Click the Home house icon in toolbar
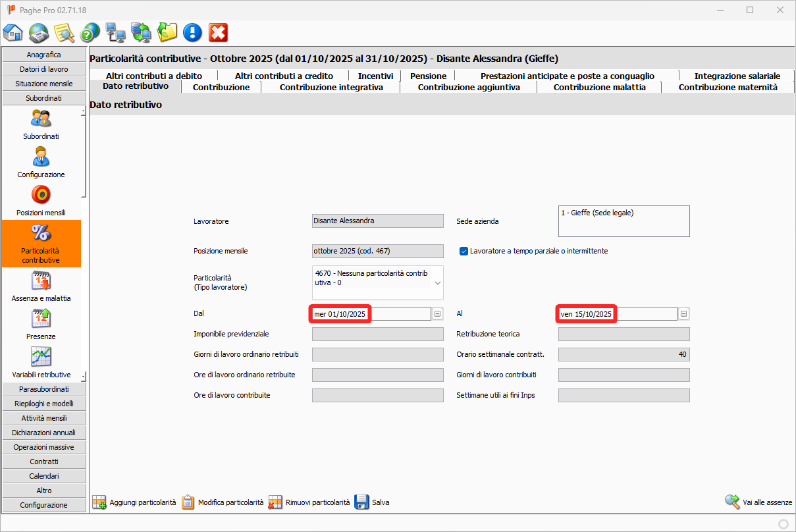Screen dimensions: 796x532 13,32
